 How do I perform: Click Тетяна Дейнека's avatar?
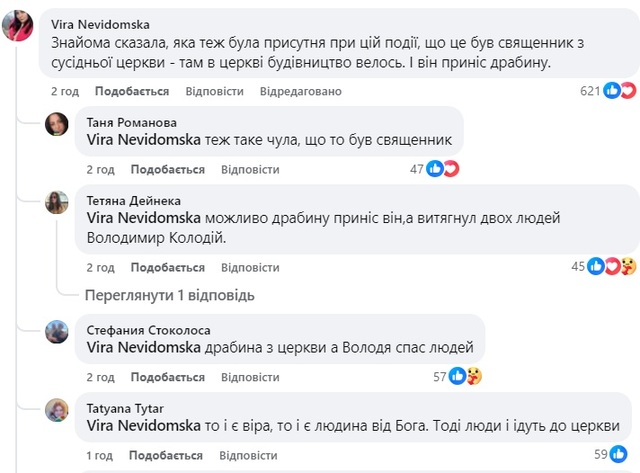pyautogui.click(x=56, y=203)
